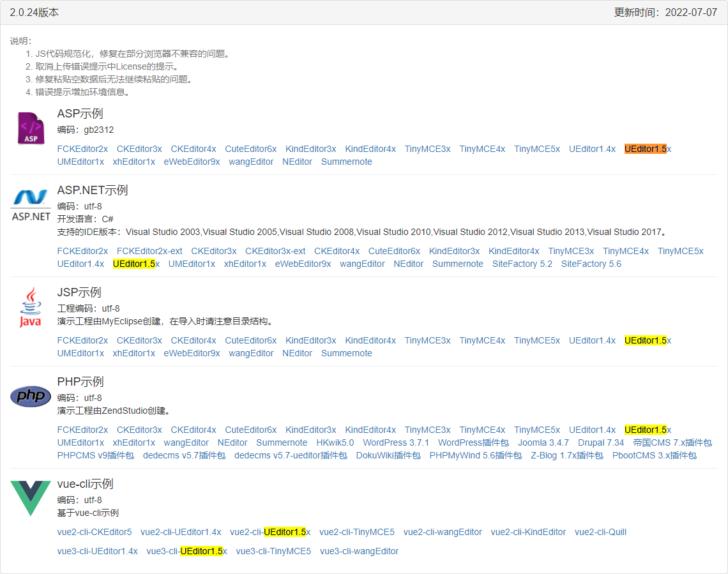Select Joomla 3.4.7 under PHP示例
Viewport: 728px width, 574px height.
pyautogui.click(x=543, y=442)
